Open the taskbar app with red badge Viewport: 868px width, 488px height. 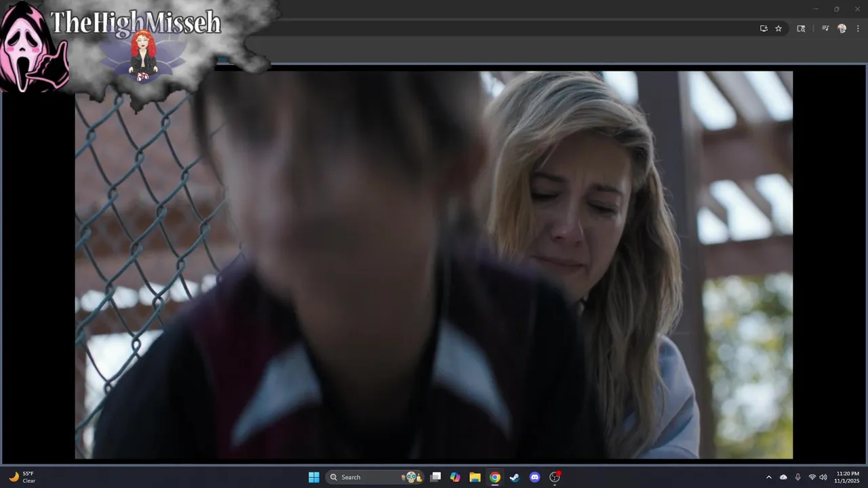555,477
